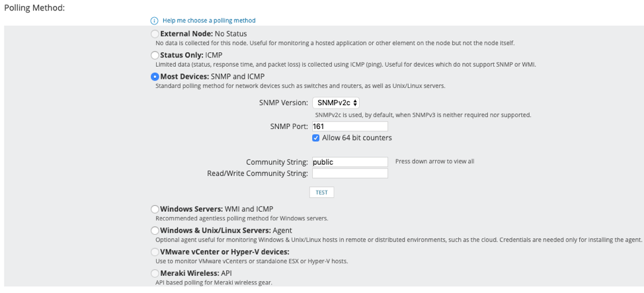Click the TEST button
644x293 pixels.
(321, 192)
